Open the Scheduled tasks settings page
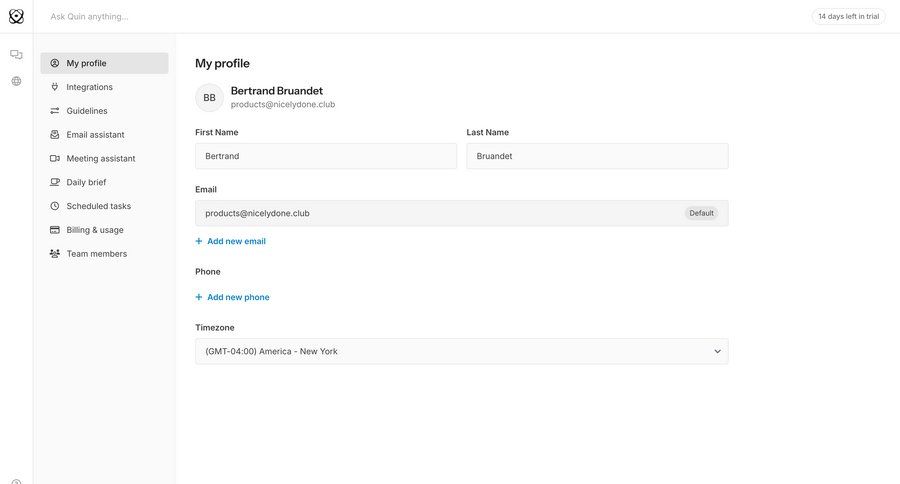The width and height of the screenshot is (900, 484). pos(98,206)
